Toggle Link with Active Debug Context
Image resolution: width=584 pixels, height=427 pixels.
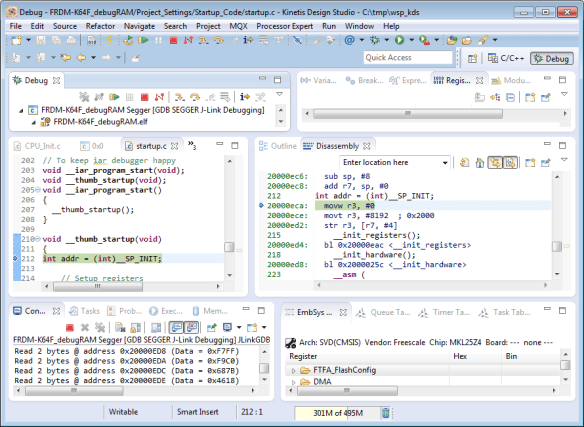495,163
